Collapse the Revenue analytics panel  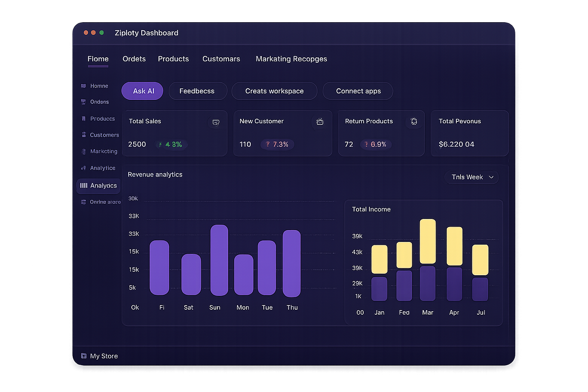tap(155, 174)
